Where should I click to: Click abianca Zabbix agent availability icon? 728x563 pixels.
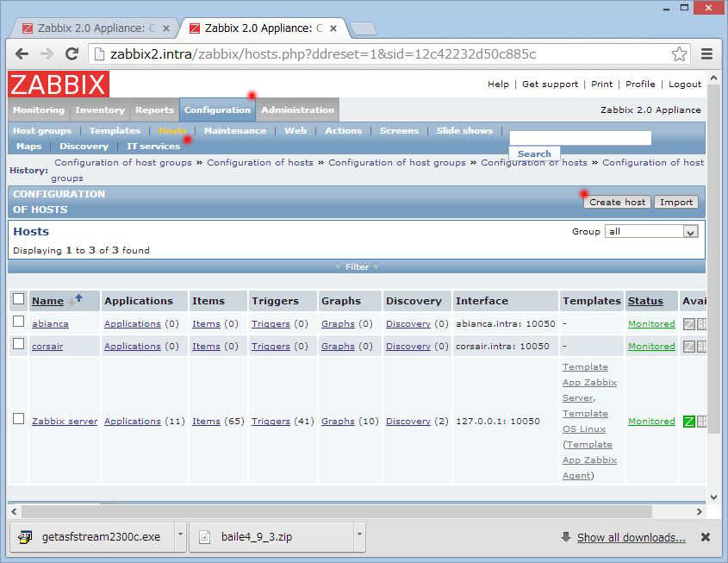pyautogui.click(x=689, y=324)
